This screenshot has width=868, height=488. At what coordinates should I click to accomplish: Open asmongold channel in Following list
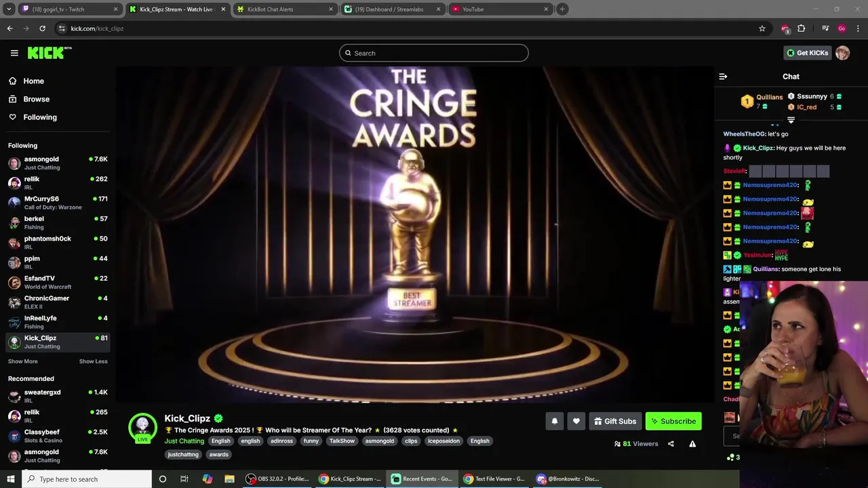[58, 163]
